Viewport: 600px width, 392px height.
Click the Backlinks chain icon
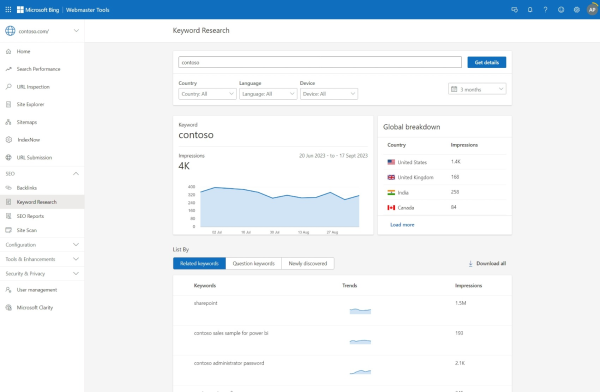pos(8,188)
